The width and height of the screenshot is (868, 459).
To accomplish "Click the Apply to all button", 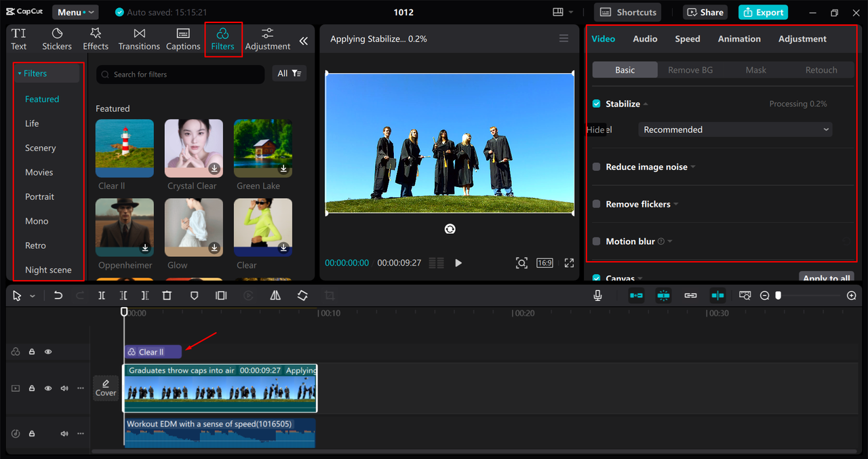I will 826,278.
